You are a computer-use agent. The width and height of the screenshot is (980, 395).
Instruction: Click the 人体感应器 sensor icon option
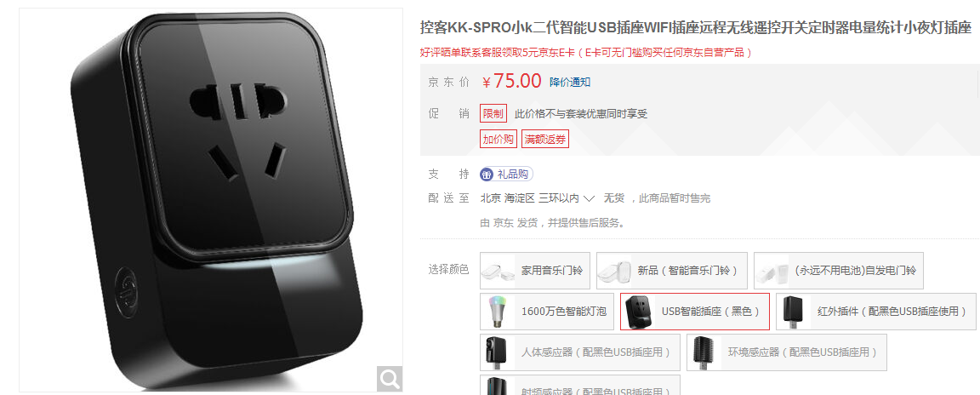point(580,352)
